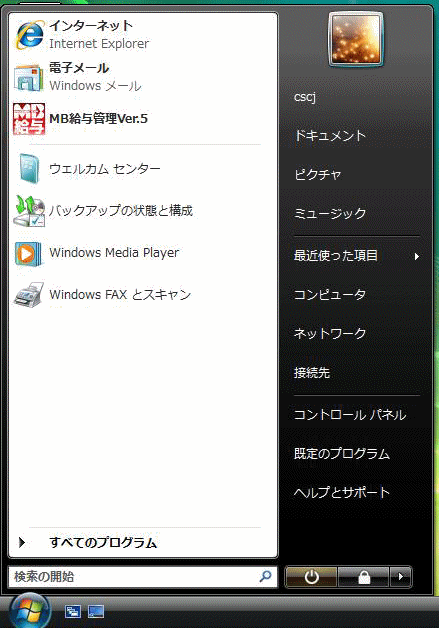Click the search magnifier icon
This screenshot has height=628, width=439.
tap(265, 577)
